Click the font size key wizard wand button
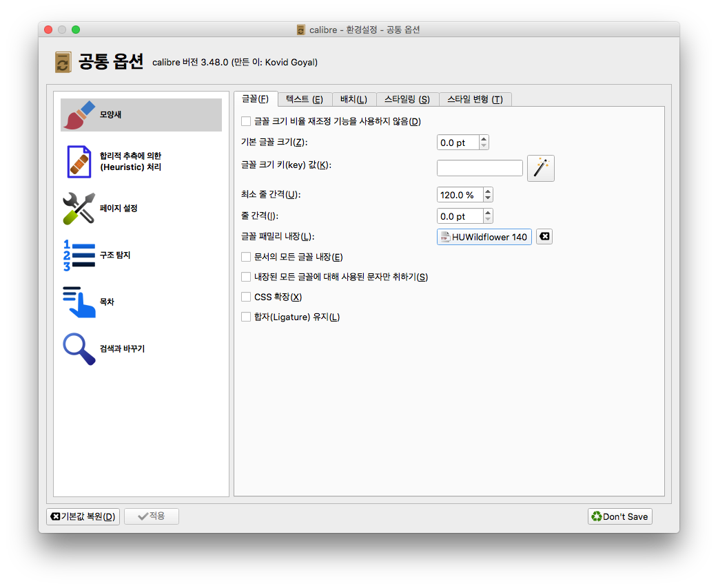This screenshot has height=588, width=718. click(540, 168)
